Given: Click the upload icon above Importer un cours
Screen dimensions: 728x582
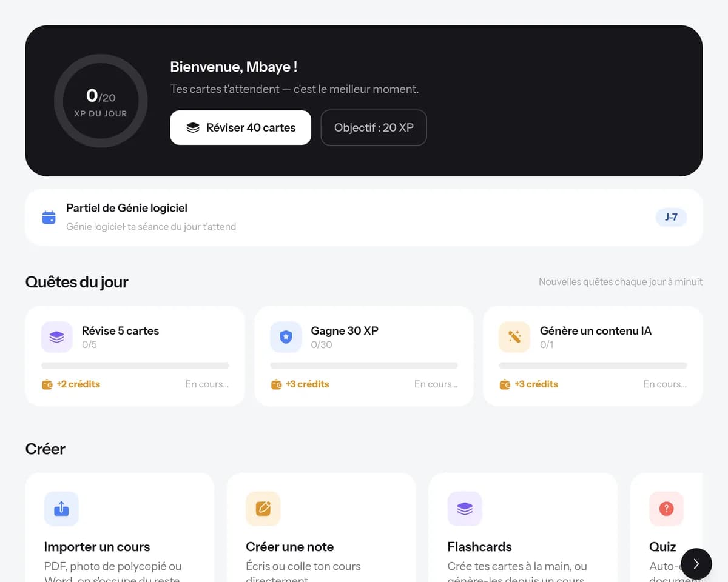Looking at the screenshot, I should [x=61, y=509].
